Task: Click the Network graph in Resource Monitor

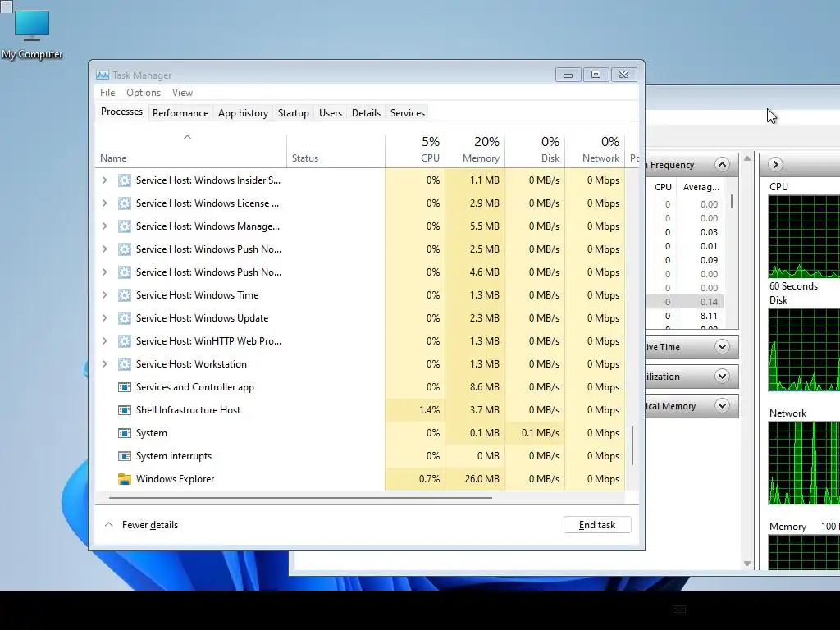Action: [x=804, y=463]
